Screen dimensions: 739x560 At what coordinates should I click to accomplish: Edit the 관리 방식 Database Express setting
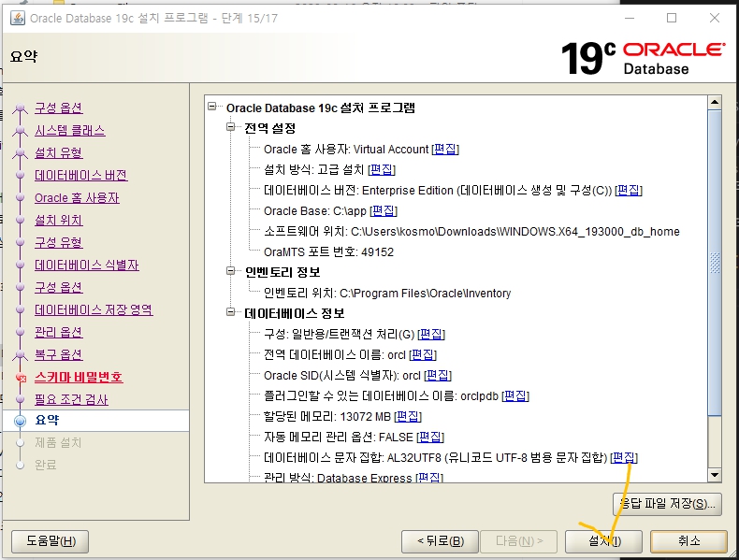[x=429, y=478]
